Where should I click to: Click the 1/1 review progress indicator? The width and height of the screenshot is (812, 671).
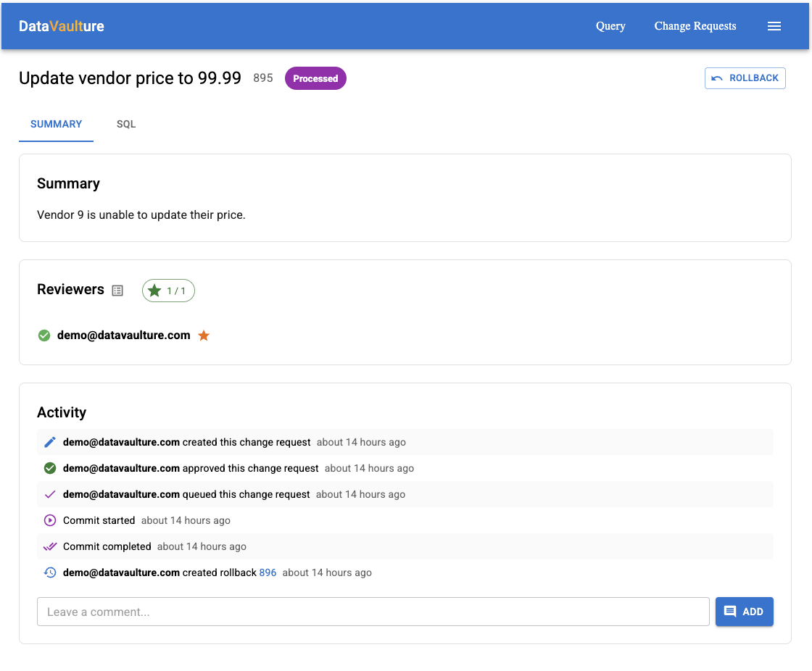click(x=168, y=291)
